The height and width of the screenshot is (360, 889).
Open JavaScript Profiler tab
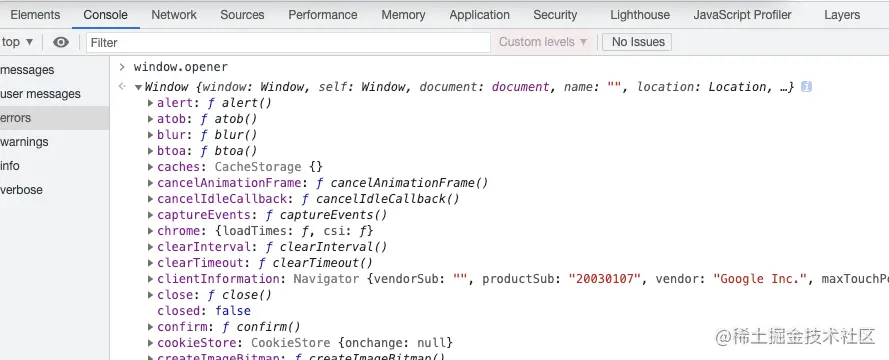tap(742, 15)
